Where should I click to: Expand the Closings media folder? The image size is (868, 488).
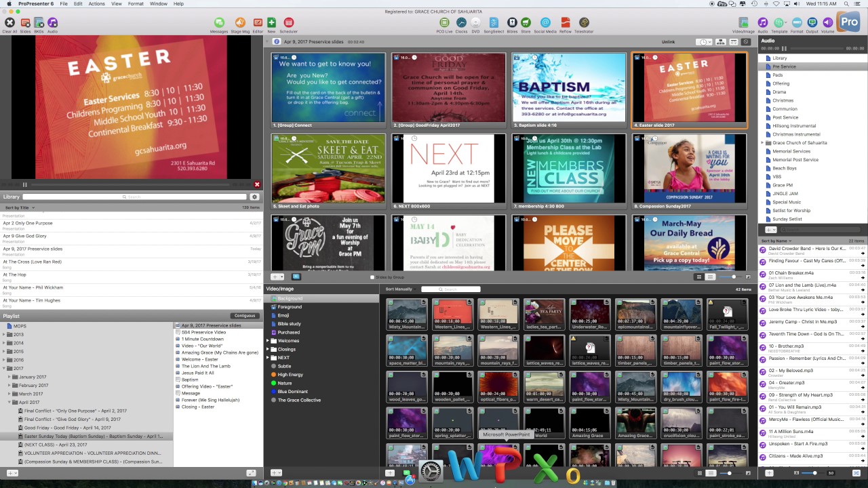point(269,349)
